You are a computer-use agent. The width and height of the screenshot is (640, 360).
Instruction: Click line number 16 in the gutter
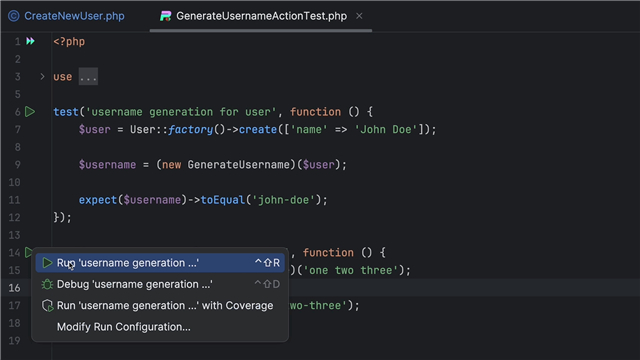[14, 288]
